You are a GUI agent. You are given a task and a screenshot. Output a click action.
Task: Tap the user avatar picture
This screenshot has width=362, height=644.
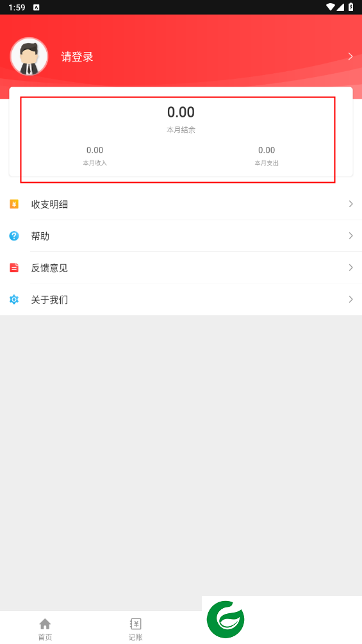pos(29,56)
